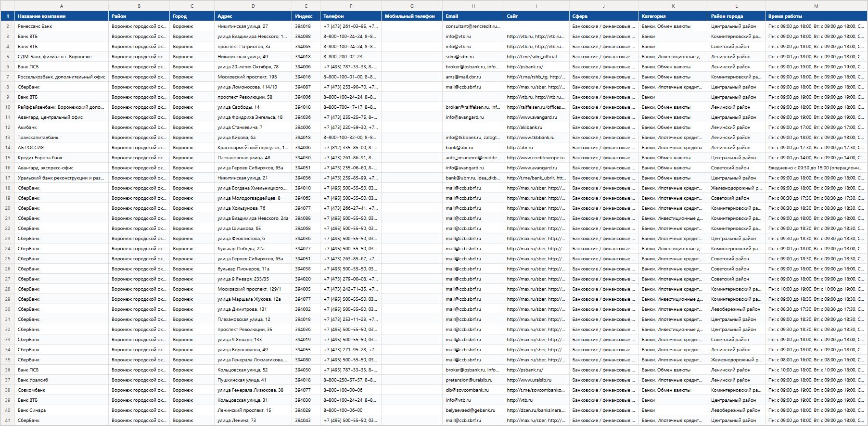Click the select-all corner of the sheet

[x=8, y=6]
